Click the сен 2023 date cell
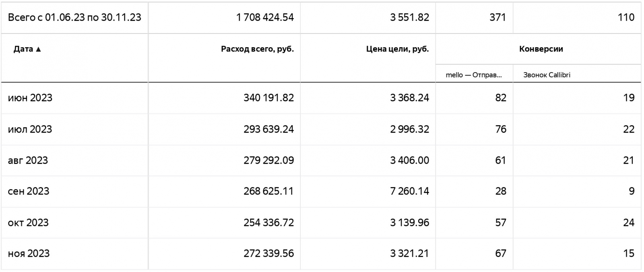The height and width of the screenshot is (272, 644). pyautogui.click(x=29, y=191)
